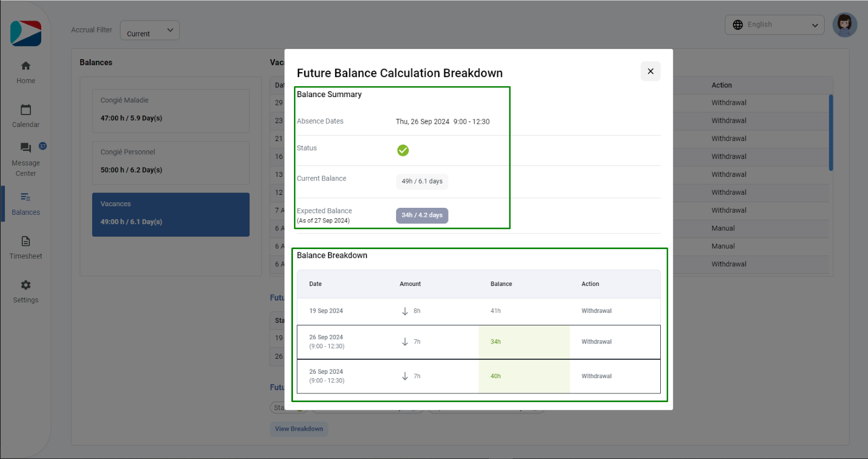The height and width of the screenshot is (459, 868).
Task: Click the Balance Summary heading
Action: tap(329, 94)
